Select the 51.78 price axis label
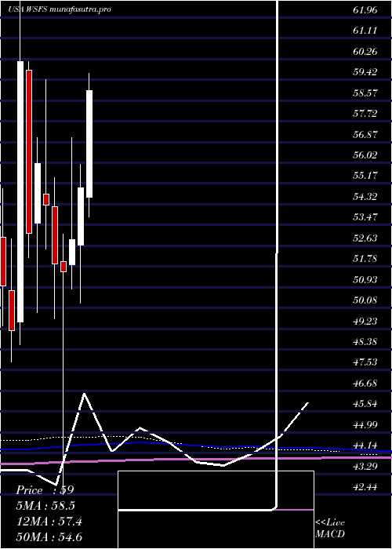The image size is (392, 549). [365, 259]
